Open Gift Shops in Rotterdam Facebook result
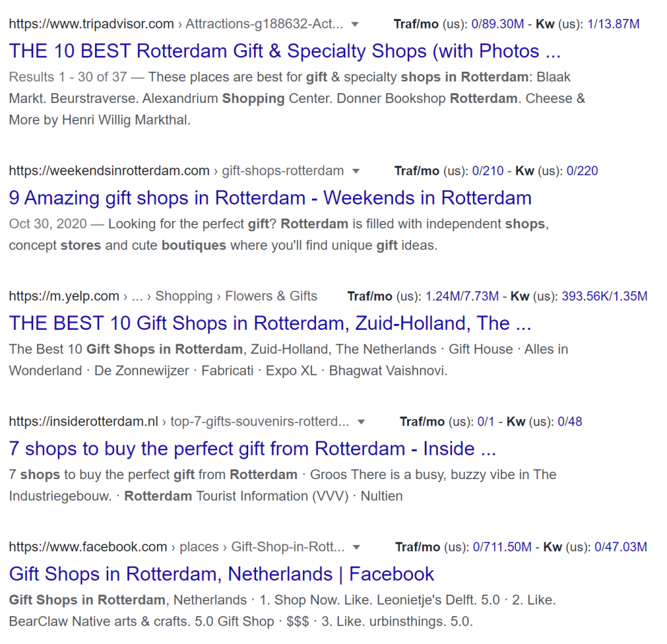Screen dimensions: 667x644 221,574
